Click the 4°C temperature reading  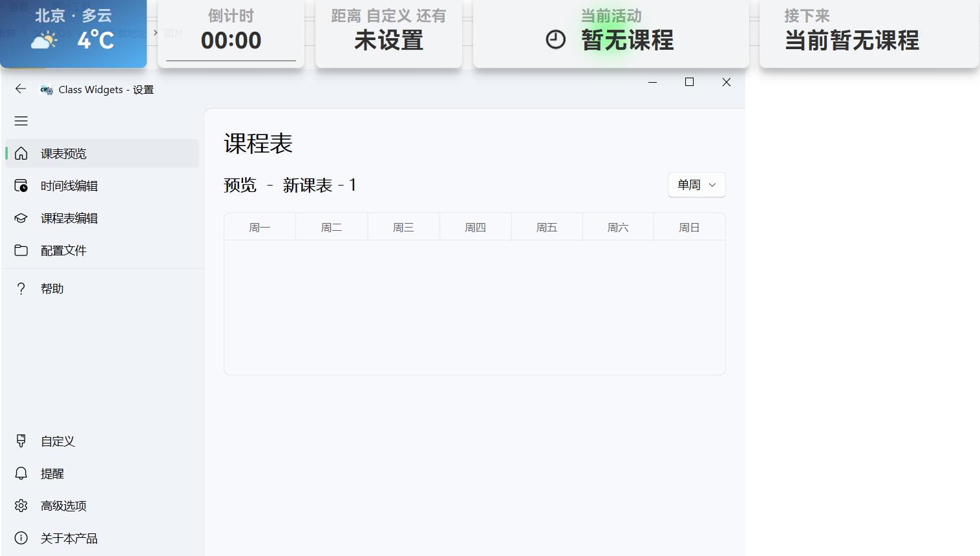(x=95, y=41)
